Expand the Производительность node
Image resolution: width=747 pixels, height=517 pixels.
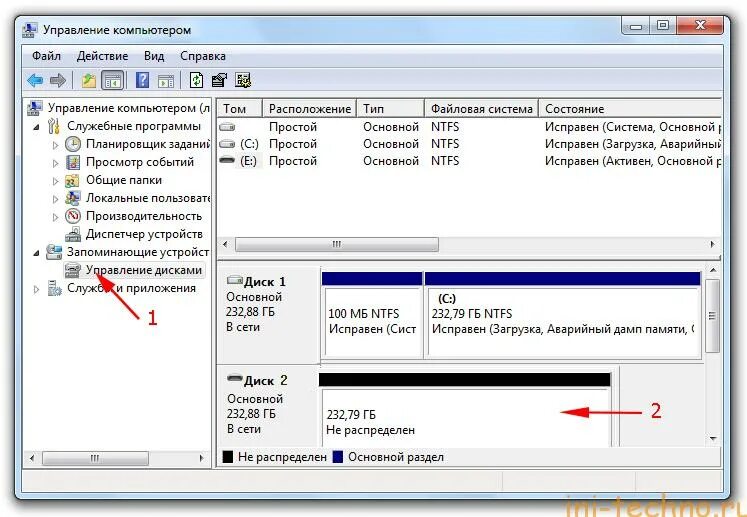[55, 217]
